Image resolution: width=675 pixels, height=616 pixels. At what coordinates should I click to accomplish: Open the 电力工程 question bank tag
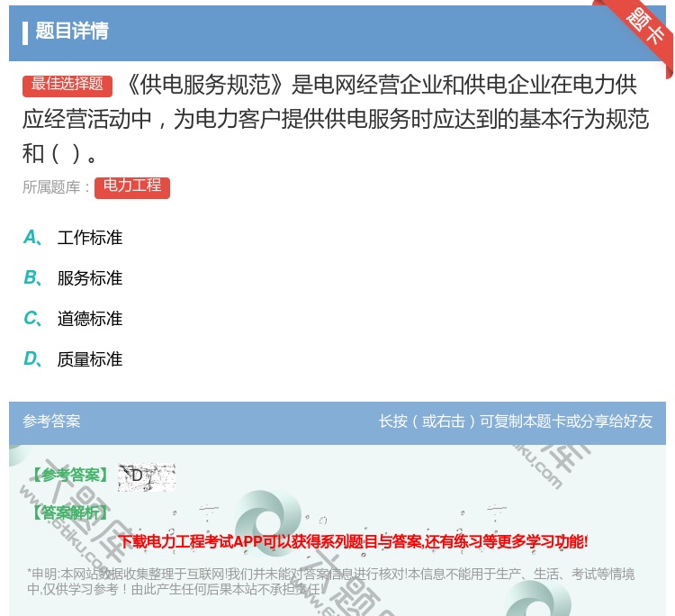(132, 188)
